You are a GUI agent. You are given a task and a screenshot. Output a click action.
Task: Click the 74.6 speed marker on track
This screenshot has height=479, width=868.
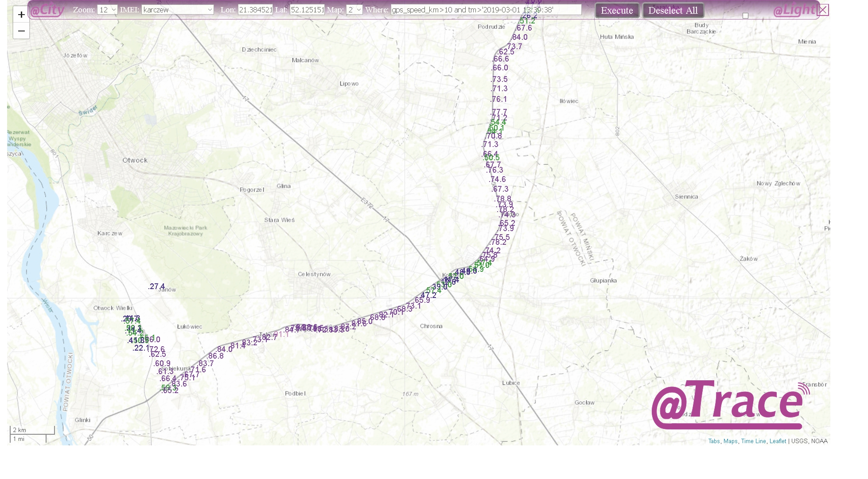pos(498,179)
